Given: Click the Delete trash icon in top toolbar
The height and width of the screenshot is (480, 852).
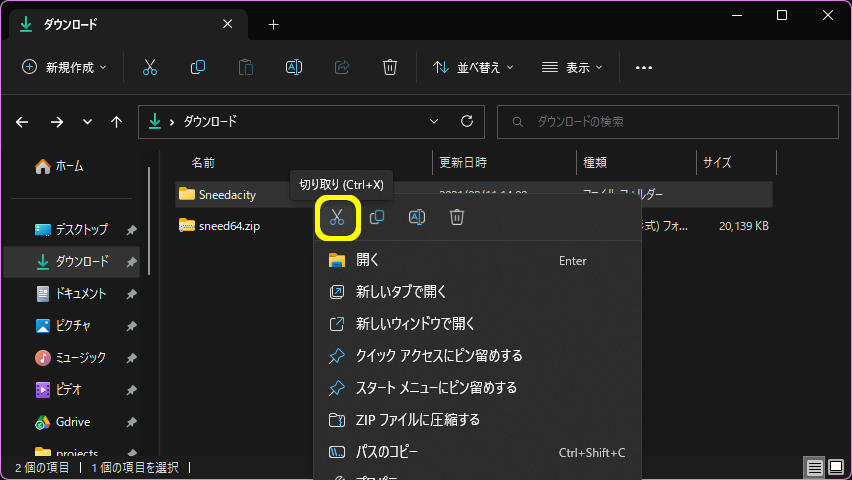Looking at the screenshot, I should point(390,67).
